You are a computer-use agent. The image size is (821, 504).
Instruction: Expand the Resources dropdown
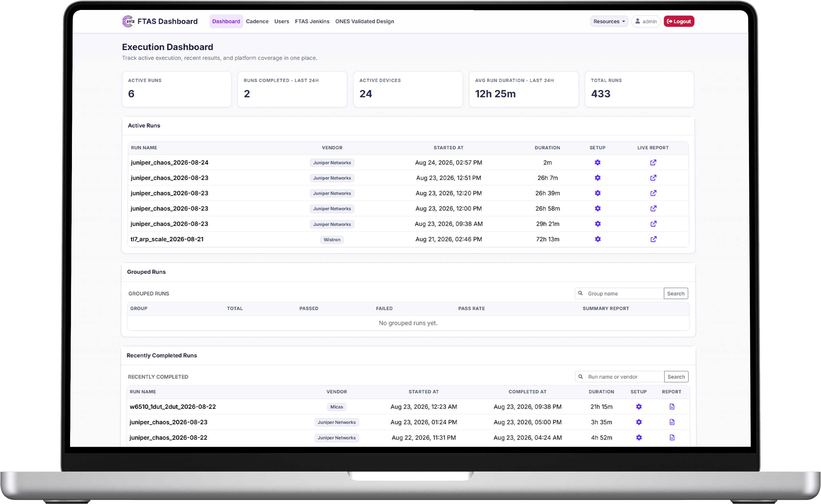coord(609,21)
